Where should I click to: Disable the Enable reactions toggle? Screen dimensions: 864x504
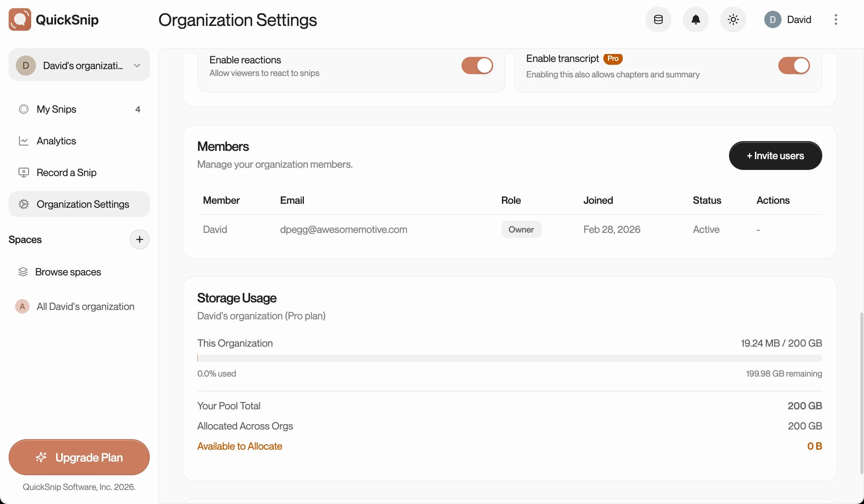click(x=477, y=65)
